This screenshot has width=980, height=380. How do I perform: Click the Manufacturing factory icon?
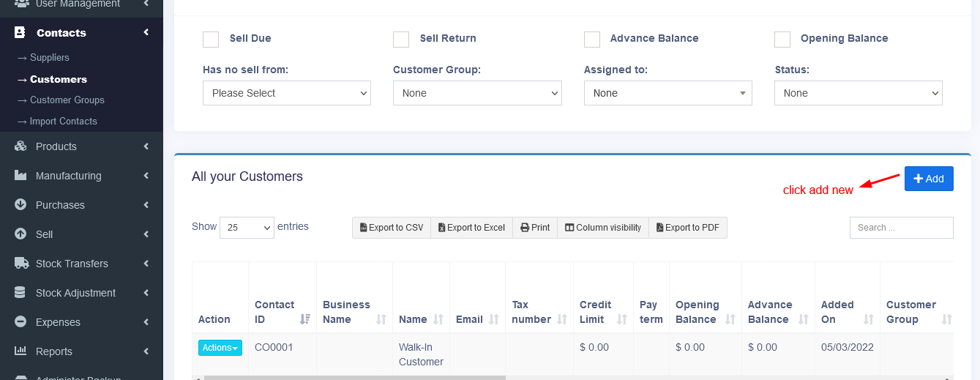coord(20,176)
